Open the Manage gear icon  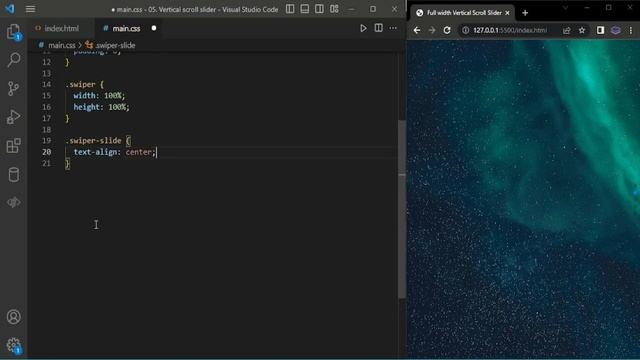13,345
